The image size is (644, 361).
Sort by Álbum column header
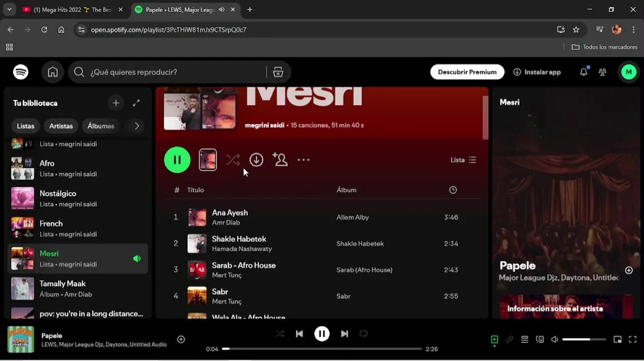click(347, 190)
